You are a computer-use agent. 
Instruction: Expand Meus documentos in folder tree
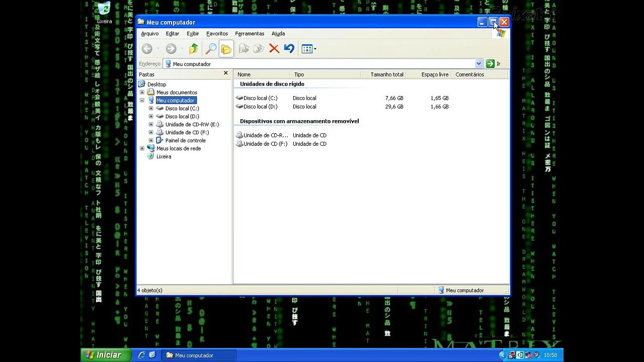tap(142, 93)
